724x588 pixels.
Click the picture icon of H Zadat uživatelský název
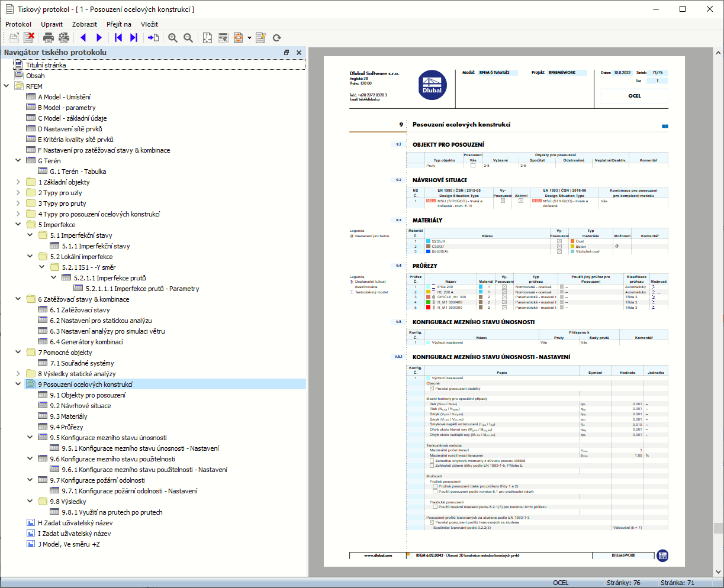31,523
